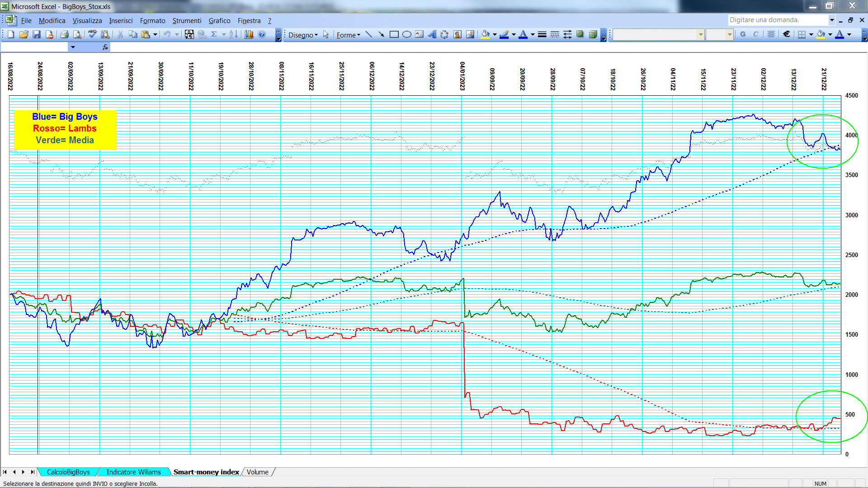Open the Finestra menu
The height and width of the screenshot is (488, 868).
[249, 21]
